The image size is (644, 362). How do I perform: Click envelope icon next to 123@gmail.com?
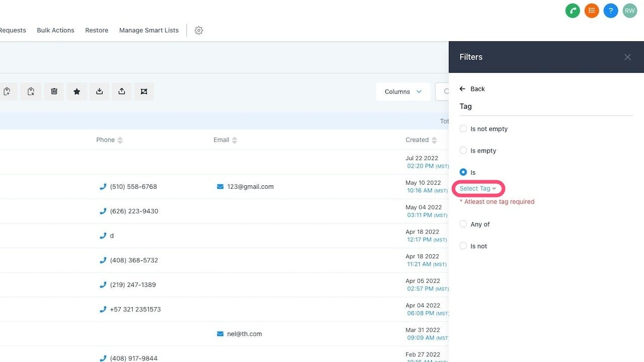220,187
